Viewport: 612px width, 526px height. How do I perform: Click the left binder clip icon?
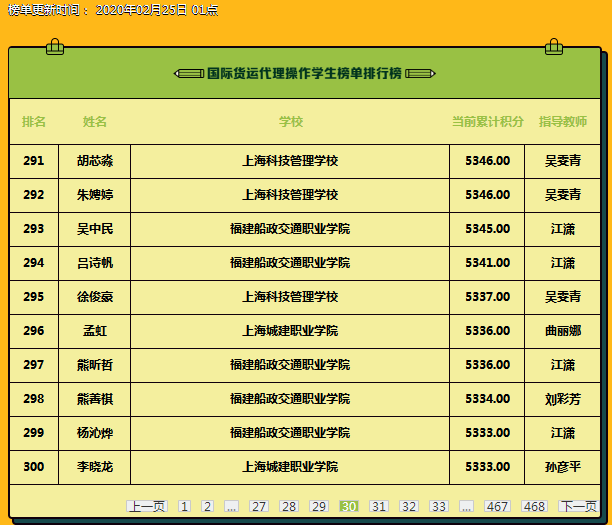pyautogui.click(x=55, y=46)
